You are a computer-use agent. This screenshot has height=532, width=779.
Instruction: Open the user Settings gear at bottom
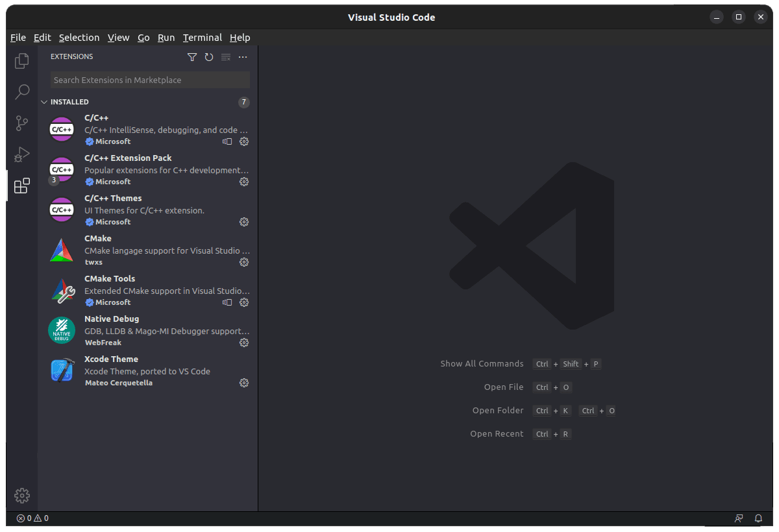tap(21, 495)
